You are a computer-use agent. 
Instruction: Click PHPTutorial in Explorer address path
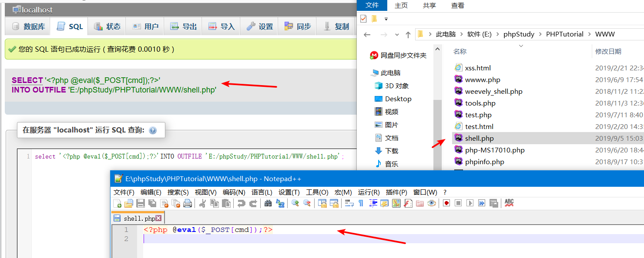click(x=565, y=34)
